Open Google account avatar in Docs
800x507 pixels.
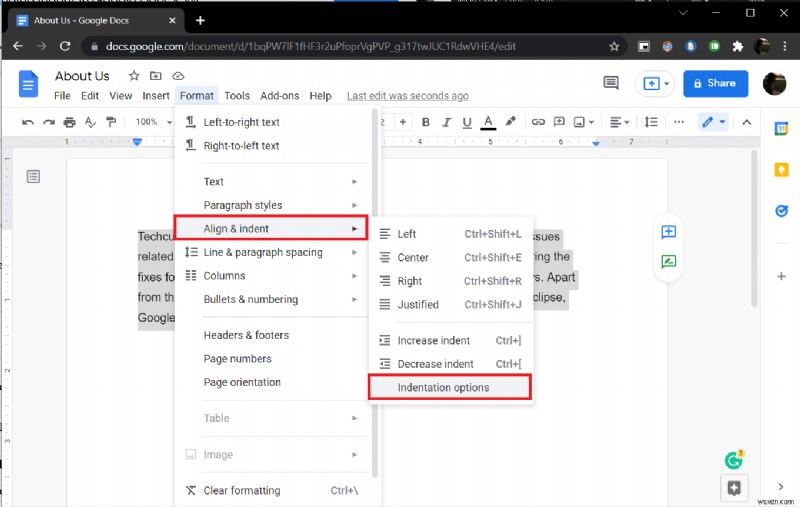pyautogui.click(x=774, y=84)
